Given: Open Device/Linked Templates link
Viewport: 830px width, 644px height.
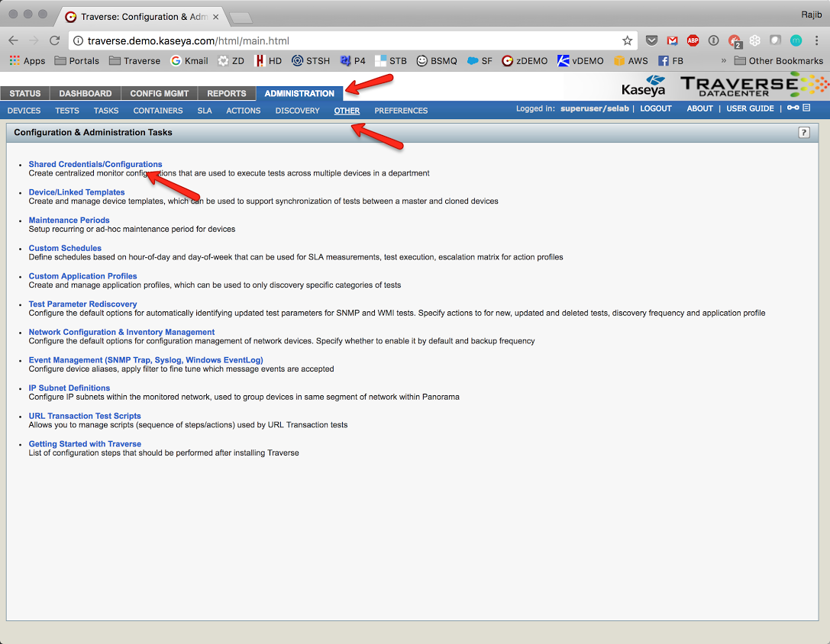Looking at the screenshot, I should 77,192.
